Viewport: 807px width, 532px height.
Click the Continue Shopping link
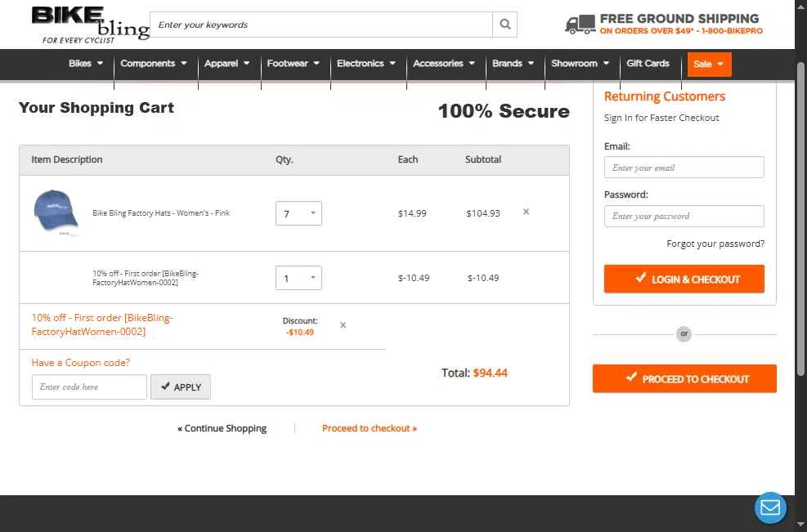222,428
